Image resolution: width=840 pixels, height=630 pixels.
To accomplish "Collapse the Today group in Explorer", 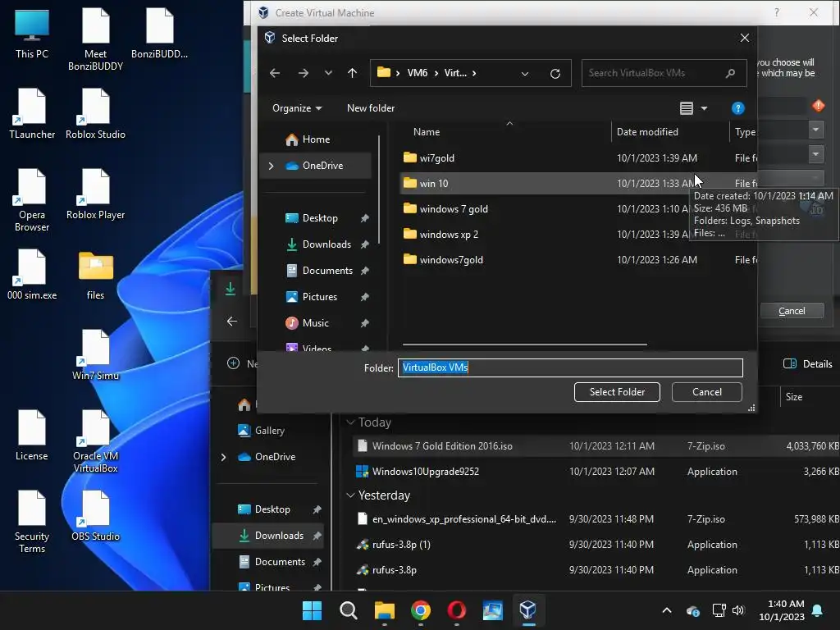I will [350, 422].
